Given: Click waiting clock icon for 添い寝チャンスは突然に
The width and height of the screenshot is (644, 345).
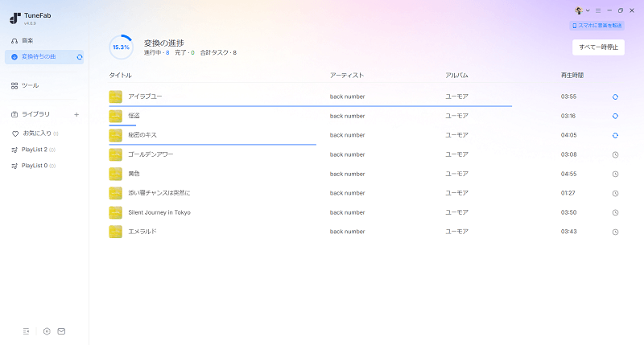Looking at the screenshot, I should 615,193.
